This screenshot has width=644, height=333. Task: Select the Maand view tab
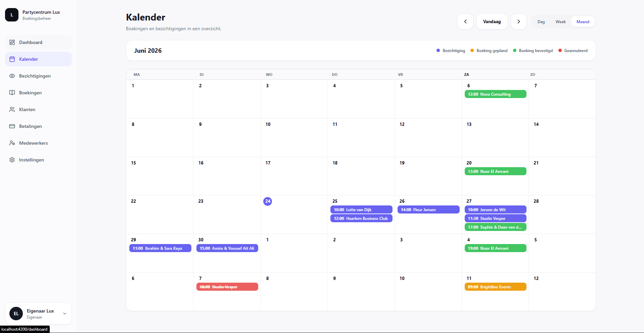583,21
